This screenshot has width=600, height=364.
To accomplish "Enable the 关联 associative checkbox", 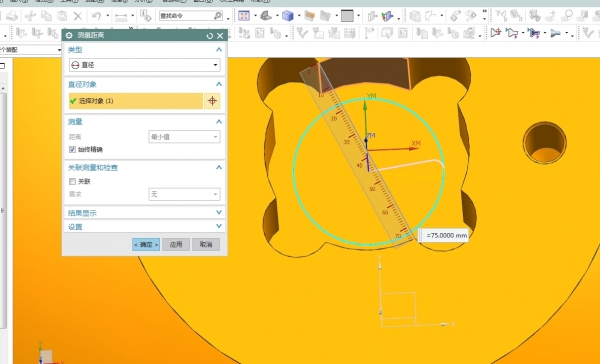I will [72, 181].
